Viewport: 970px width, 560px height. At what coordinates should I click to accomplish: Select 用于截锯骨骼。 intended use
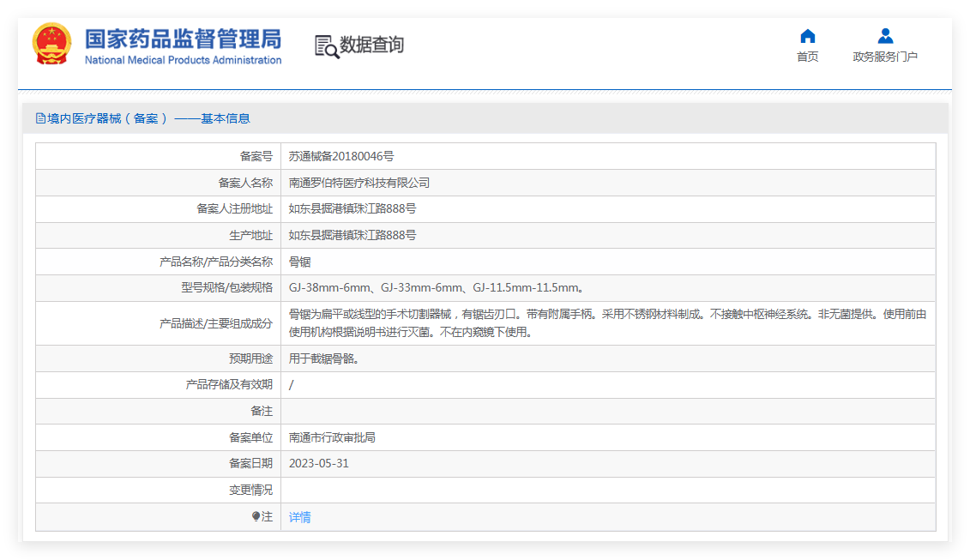[x=323, y=358]
